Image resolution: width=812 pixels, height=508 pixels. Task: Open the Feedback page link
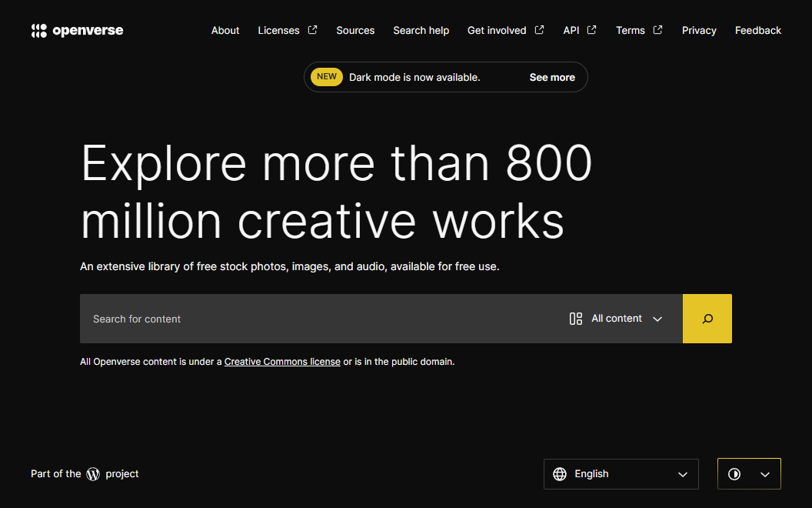click(x=757, y=30)
